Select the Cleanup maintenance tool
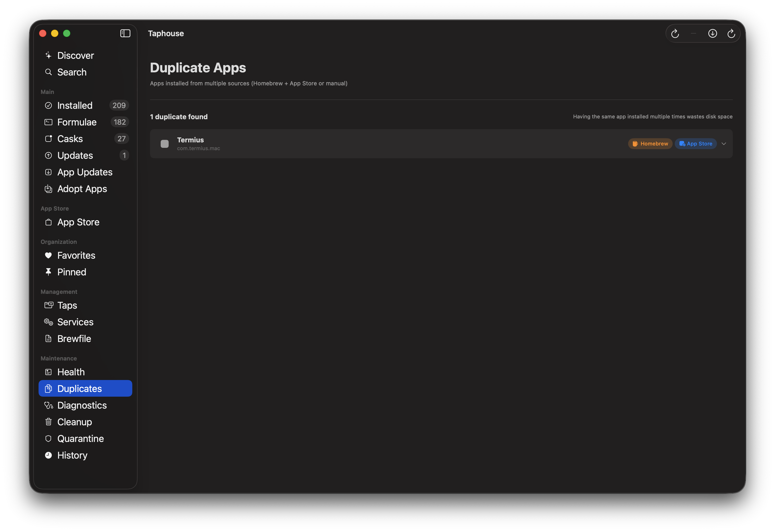The width and height of the screenshot is (775, 532). [x=74, y=422]
